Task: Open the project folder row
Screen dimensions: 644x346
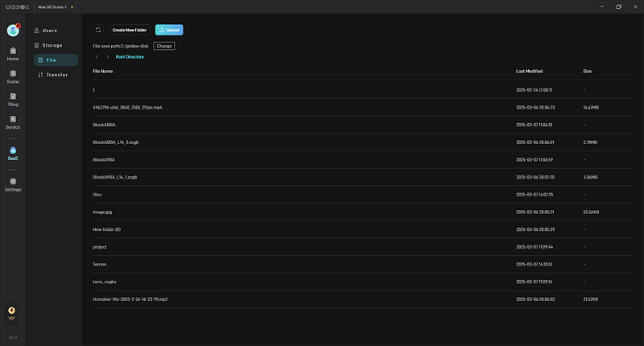Action: pos(363,247)
